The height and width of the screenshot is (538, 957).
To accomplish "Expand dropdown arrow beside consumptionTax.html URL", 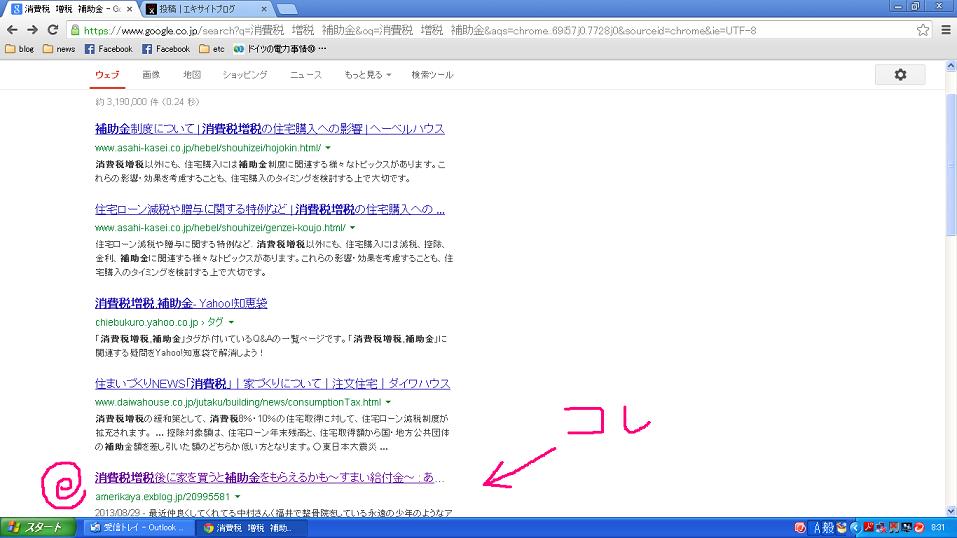I will click(x=388, y=402).
